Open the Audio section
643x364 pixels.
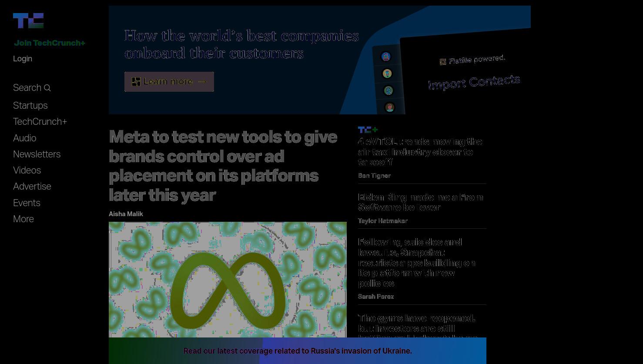click(25, 138)
